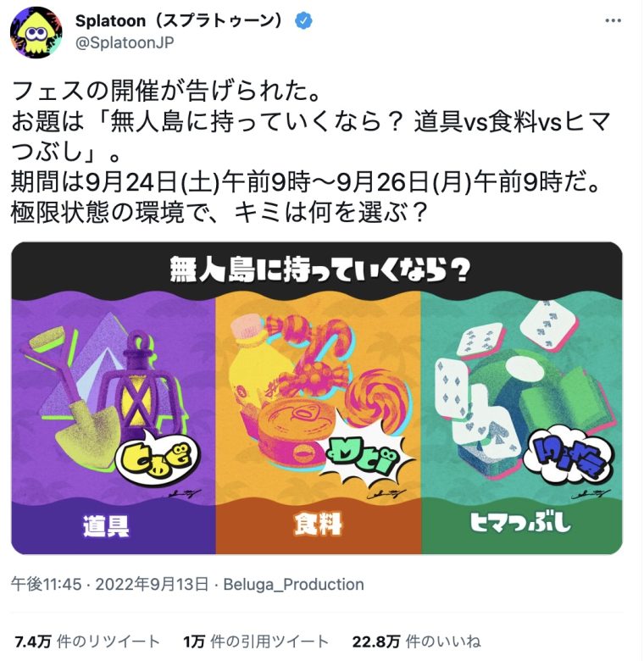Select the 食料 team label
644x661 pixels.
click(318, 525)
